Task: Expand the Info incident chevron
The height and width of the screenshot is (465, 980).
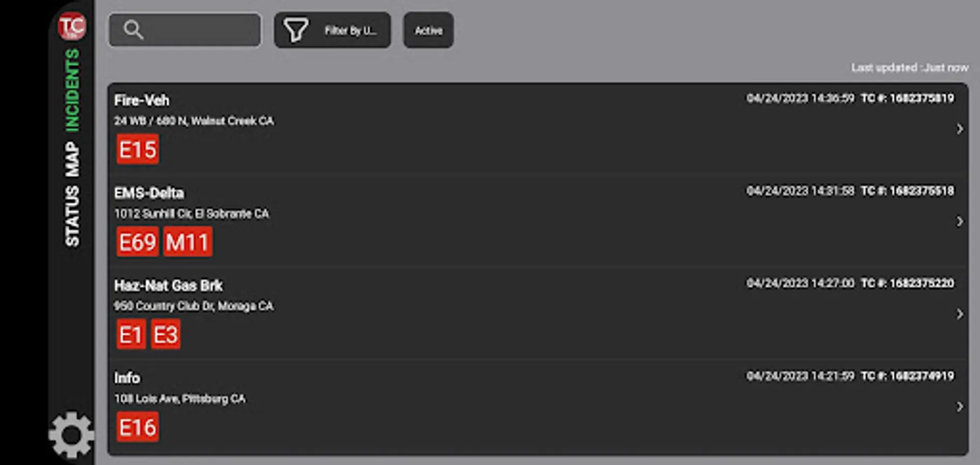Action: pos(959,407)
